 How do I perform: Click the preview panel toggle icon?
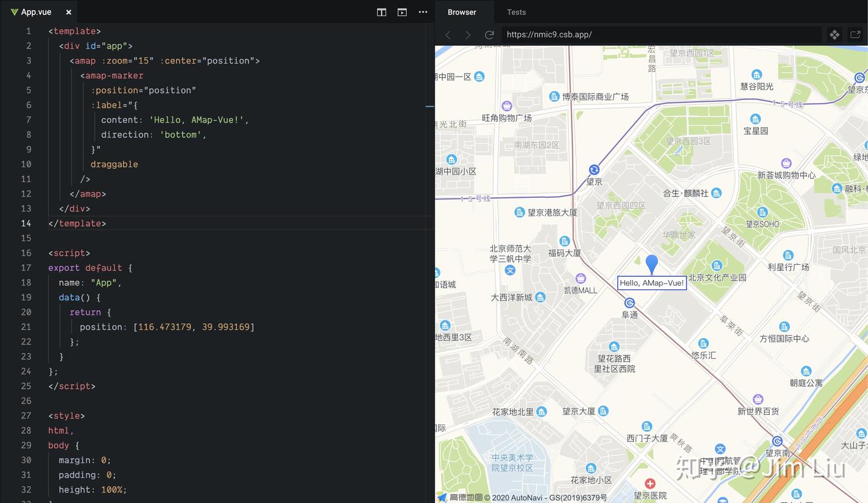tap(402, 12)
